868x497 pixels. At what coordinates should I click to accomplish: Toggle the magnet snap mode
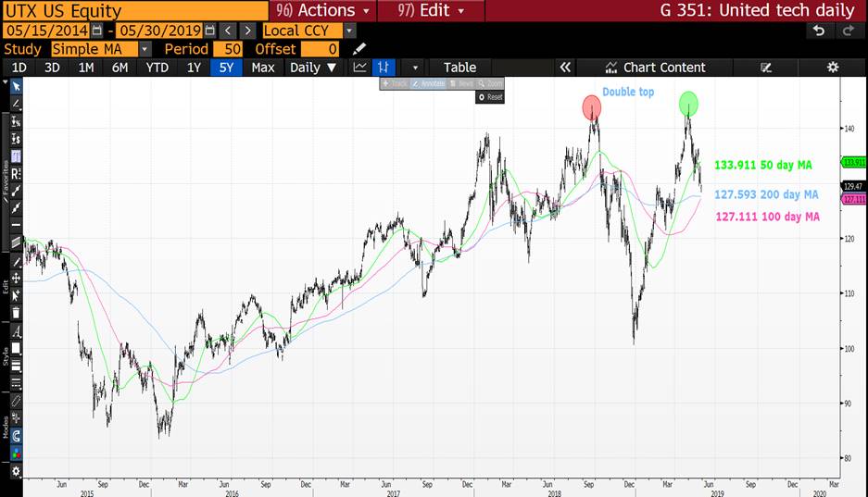coord(16,436)
